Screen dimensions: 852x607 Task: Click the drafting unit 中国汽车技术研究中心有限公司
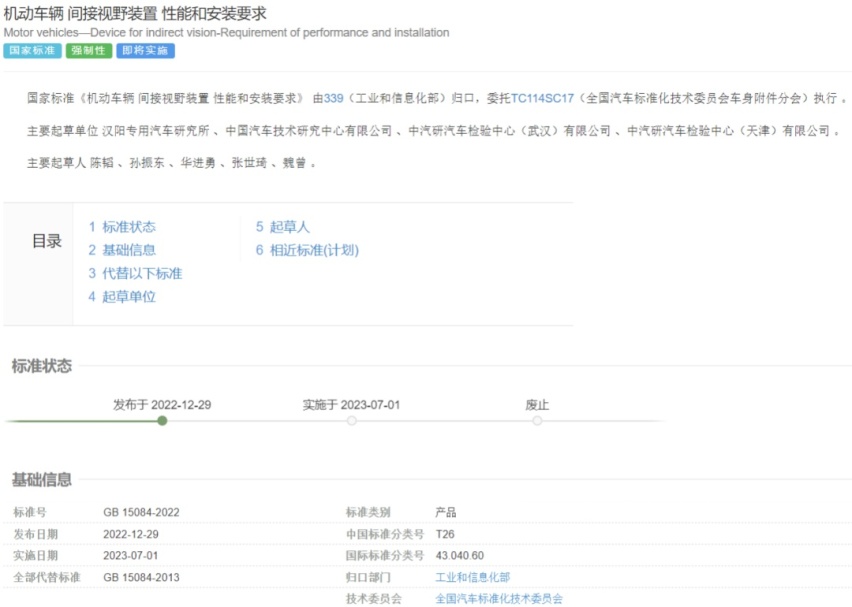click(309, 130)
